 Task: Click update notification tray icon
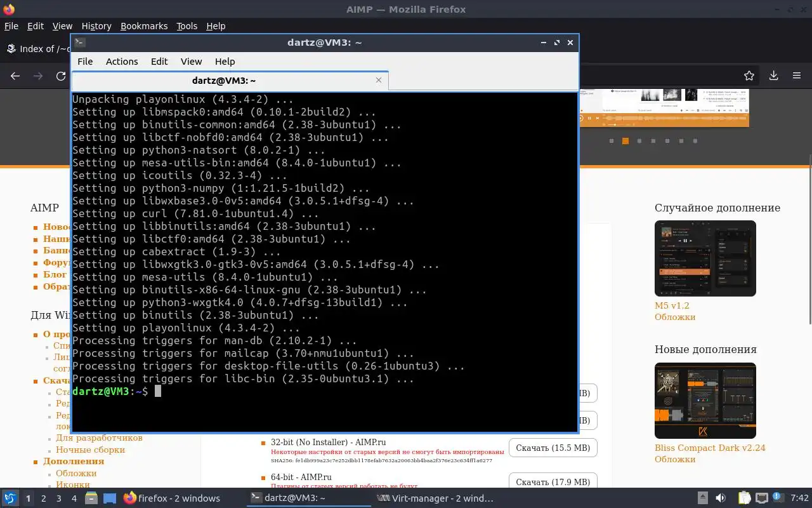point(778,498)
